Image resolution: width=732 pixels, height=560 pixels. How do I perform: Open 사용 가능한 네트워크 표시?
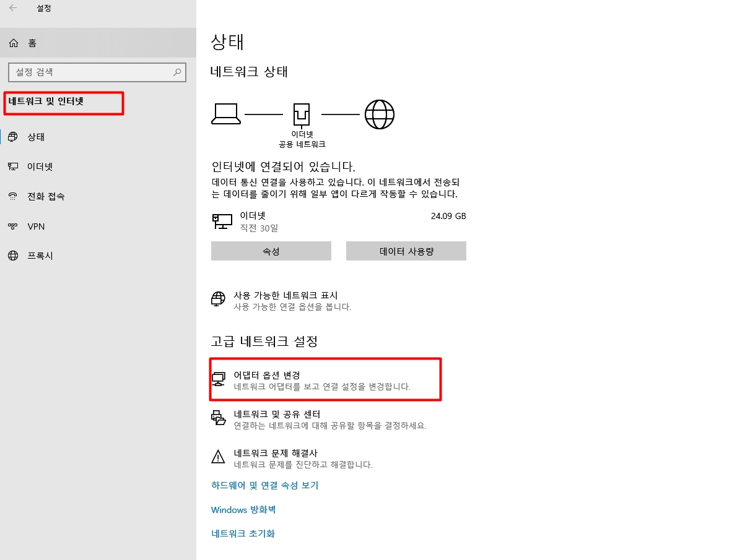(x=282, y=301)
